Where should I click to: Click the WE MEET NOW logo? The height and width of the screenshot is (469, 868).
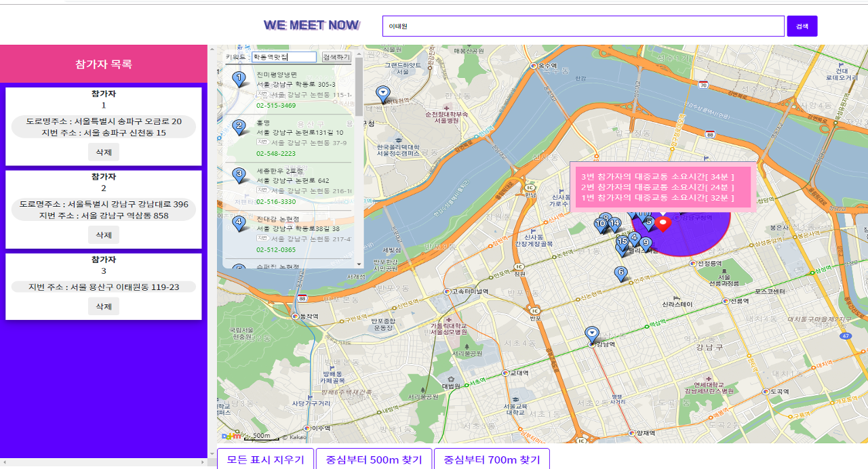pyautogui.click(x=312, y=25)
